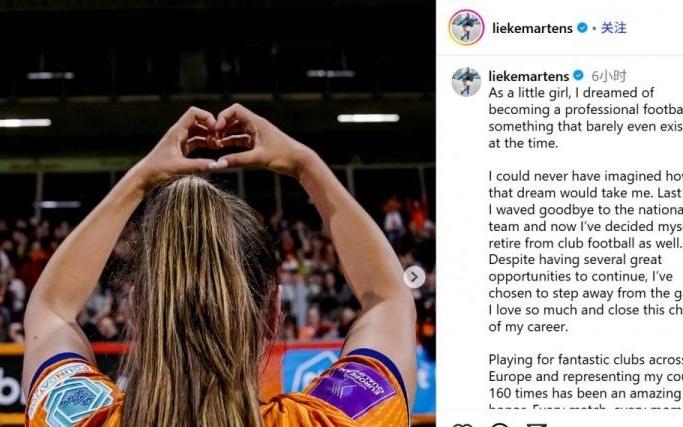Open liekemartens story from header avatar
The image size is (683, 427).
[x=466, y=27]
